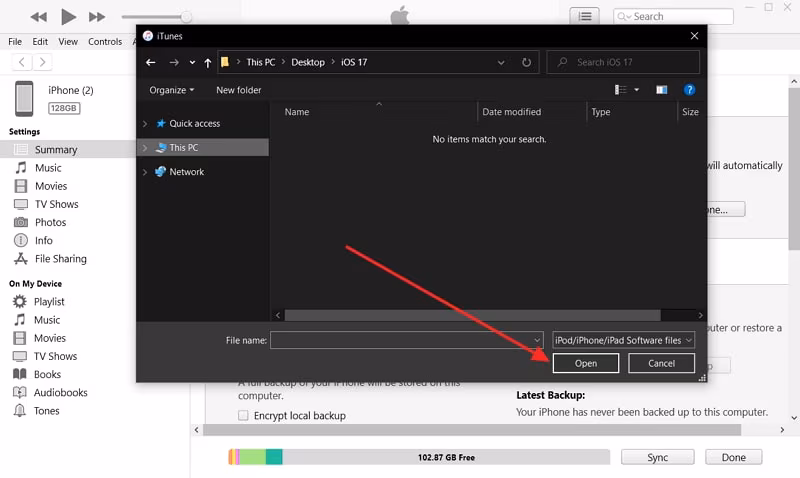This screenshot has width=800, height=478.
Task: Open the Edit menu in iTunes
Action: [x=40, y=42]
